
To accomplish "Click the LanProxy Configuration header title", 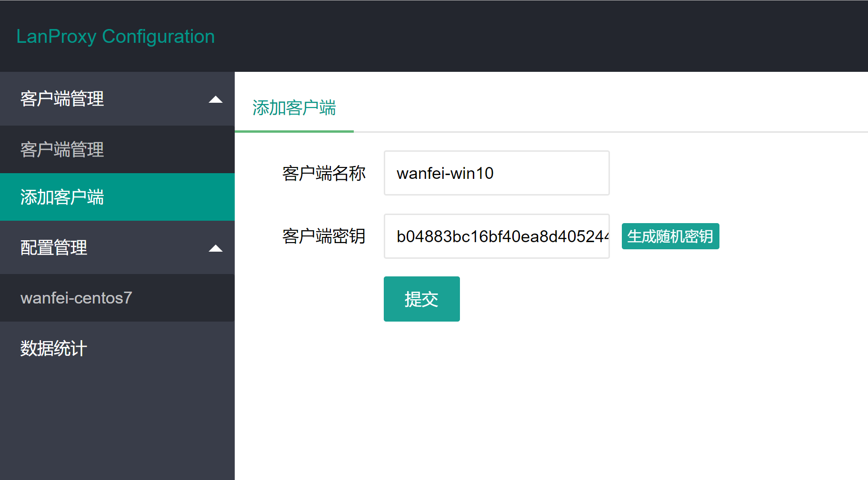I will click(115, 36).
